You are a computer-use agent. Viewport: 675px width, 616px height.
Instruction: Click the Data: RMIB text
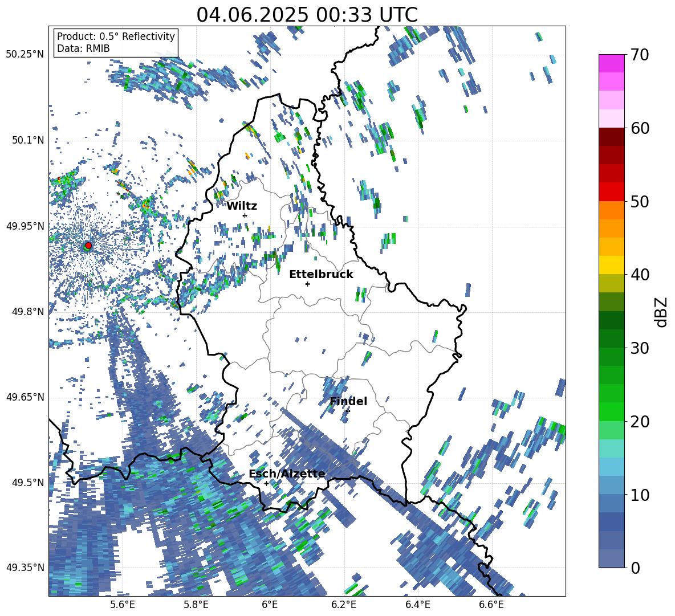tap(83, 48)
